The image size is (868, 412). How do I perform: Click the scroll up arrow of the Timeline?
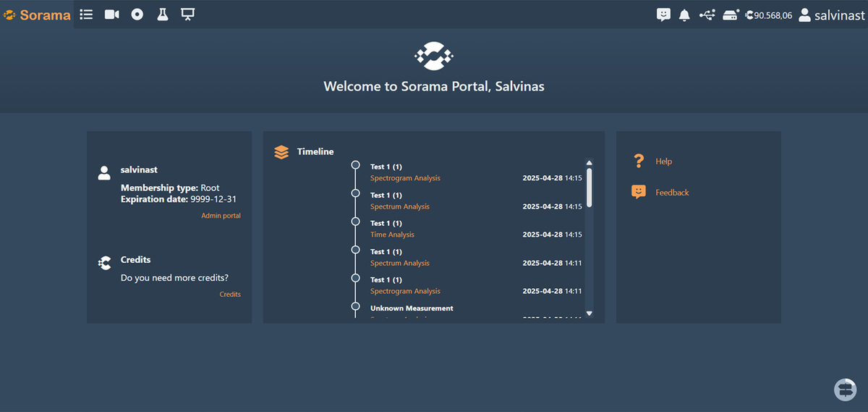[589, 163]
